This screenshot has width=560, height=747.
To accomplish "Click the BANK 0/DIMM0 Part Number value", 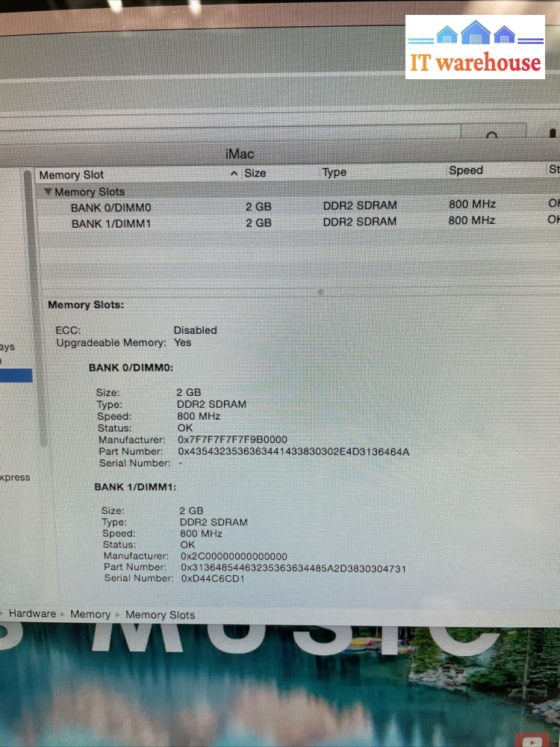I will 293,451.
